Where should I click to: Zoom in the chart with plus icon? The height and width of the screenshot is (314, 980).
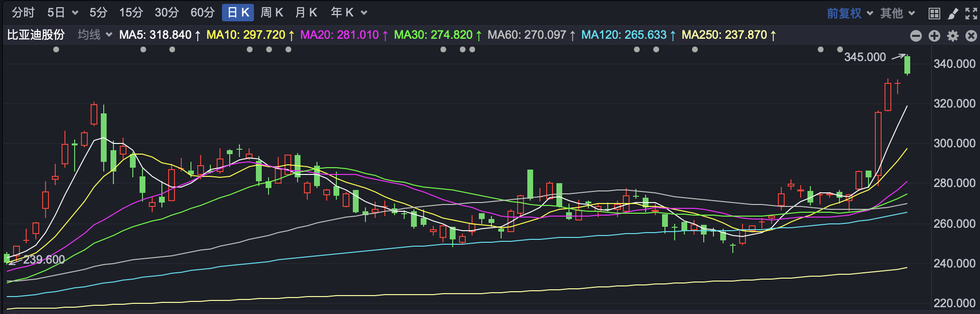tap(934, 36)
